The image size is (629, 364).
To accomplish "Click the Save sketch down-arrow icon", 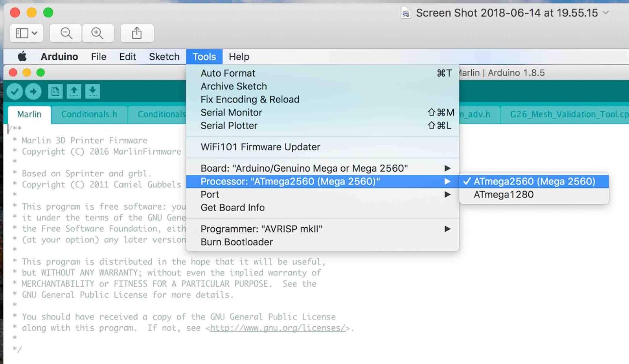I will (x=92, y=91).
